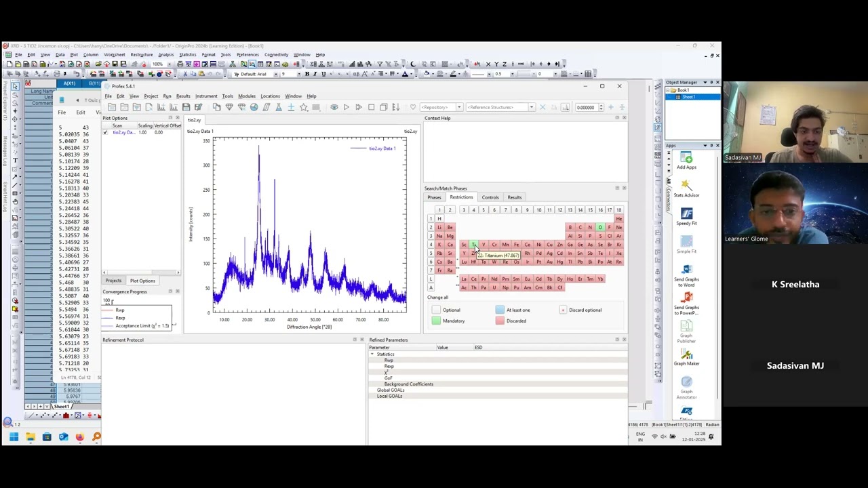868x488 pixels.
Task: Click the play (run refinement) icon in Profex toolbar
Action: coord(346,107)
